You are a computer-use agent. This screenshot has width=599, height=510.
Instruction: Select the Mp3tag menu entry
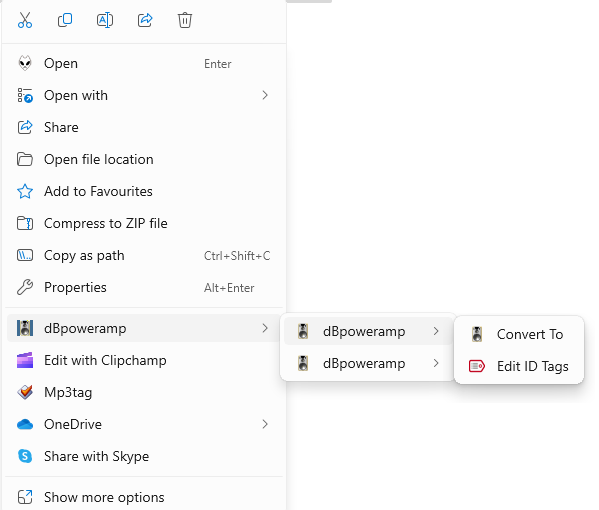[144, 392]
